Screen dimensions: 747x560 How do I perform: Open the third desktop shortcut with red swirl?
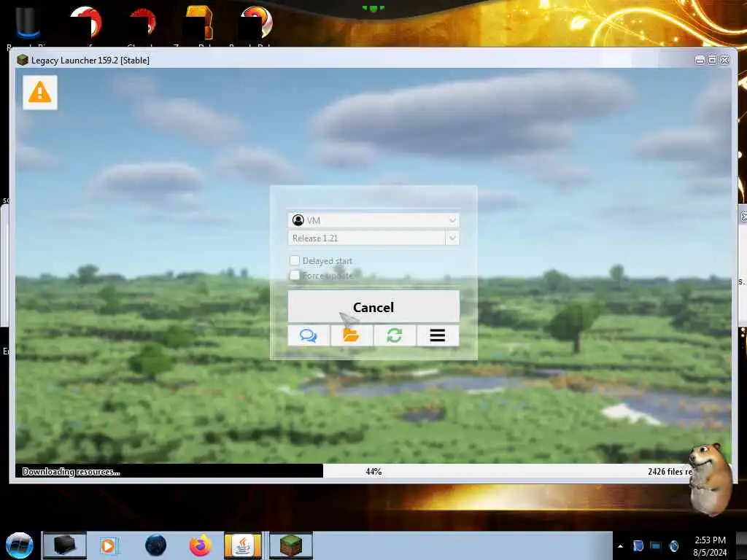click(143, 24)
